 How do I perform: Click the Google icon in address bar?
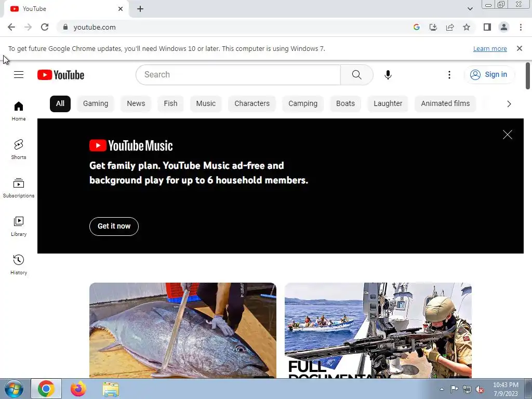(417, 27)
